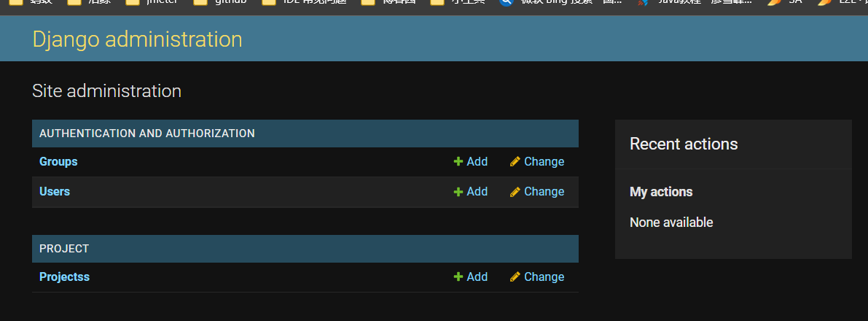Select Add text link for Projectss
Viewport: 868px width, 321px height.
click(477, 276)
